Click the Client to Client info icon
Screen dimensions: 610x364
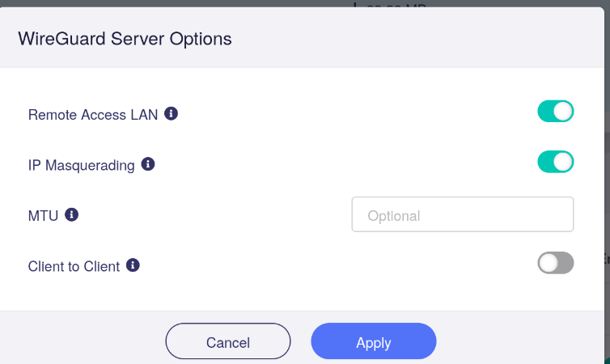point(133,265)
